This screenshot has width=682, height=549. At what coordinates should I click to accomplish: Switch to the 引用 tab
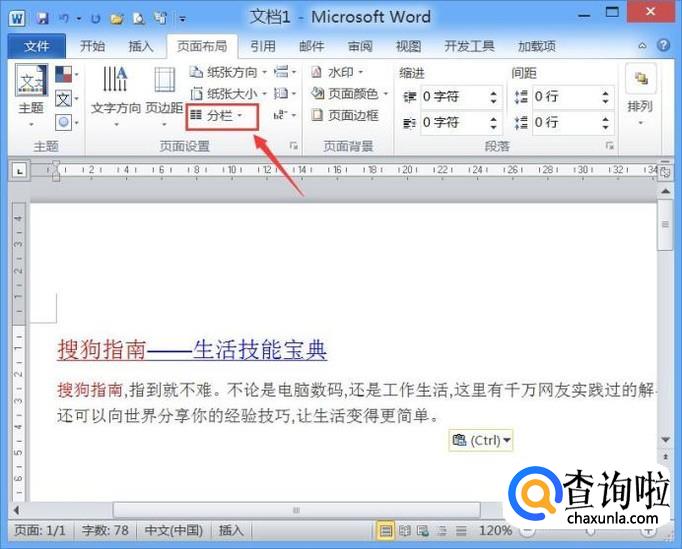pyautogui.click(x=263, y=46)
